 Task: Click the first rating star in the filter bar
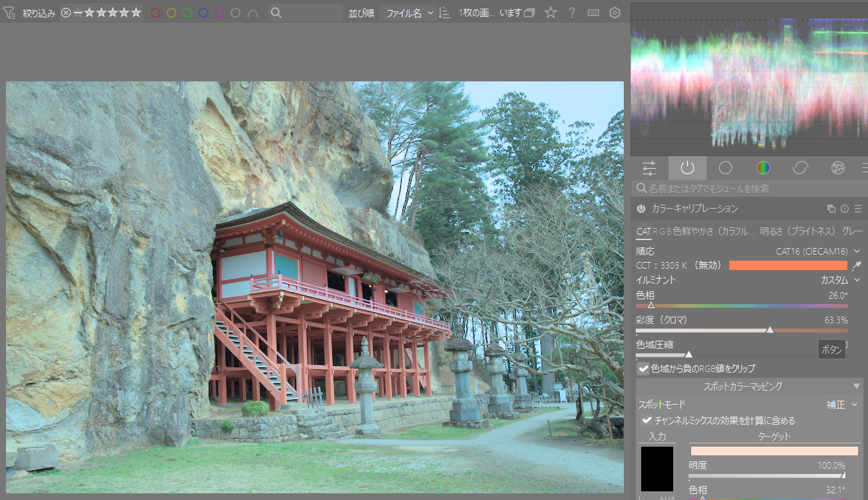[89, 13]
